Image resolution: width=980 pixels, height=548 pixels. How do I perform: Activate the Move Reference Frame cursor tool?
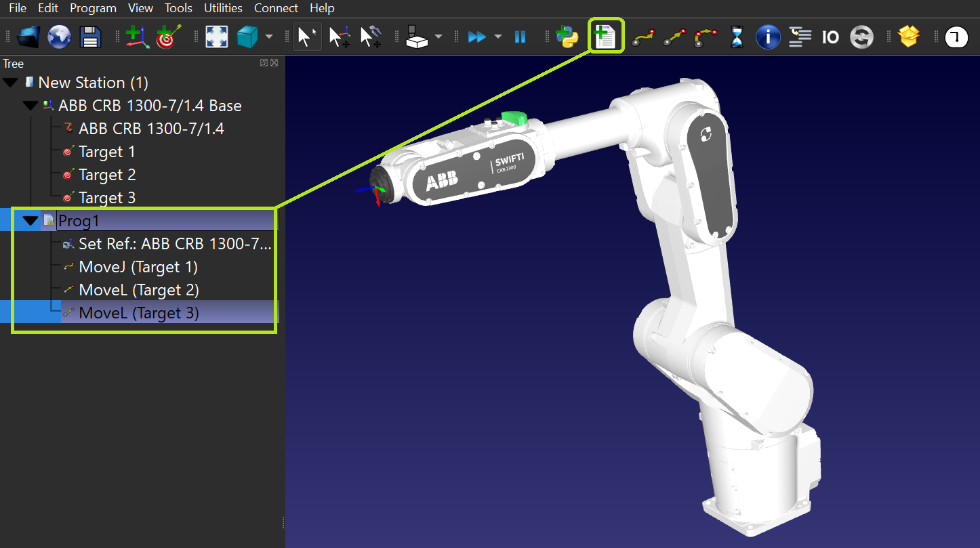(x=339, y=37)
